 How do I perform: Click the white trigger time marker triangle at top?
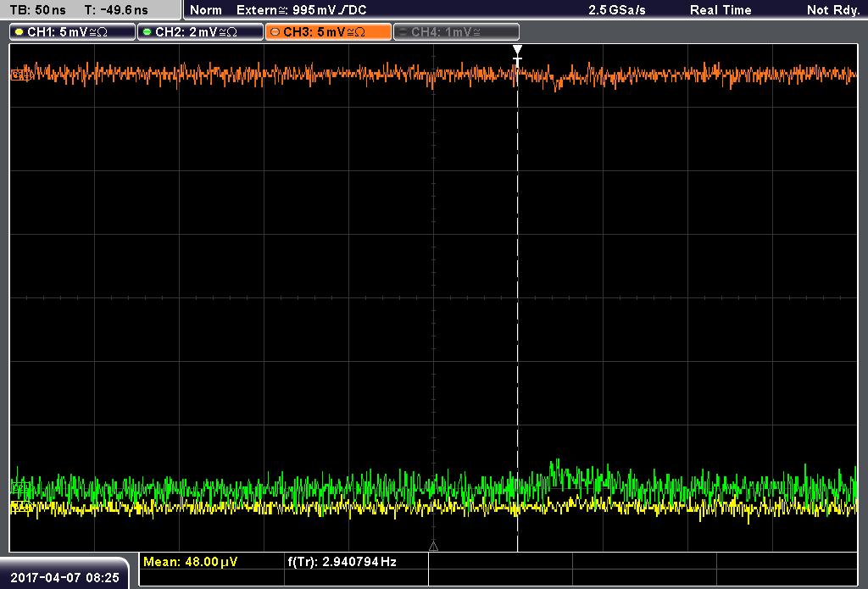click(x=517, y=51)
